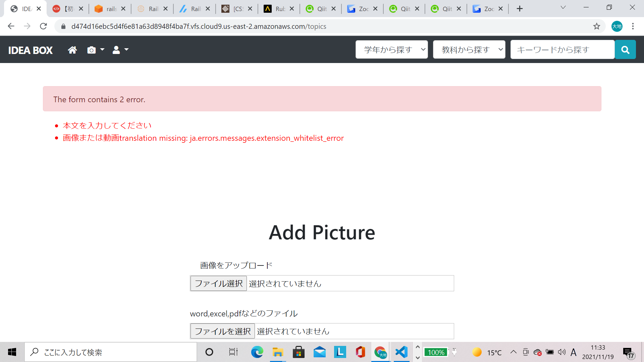Open the notification center icon
The image size is (644, 362).
click(629, 353)
